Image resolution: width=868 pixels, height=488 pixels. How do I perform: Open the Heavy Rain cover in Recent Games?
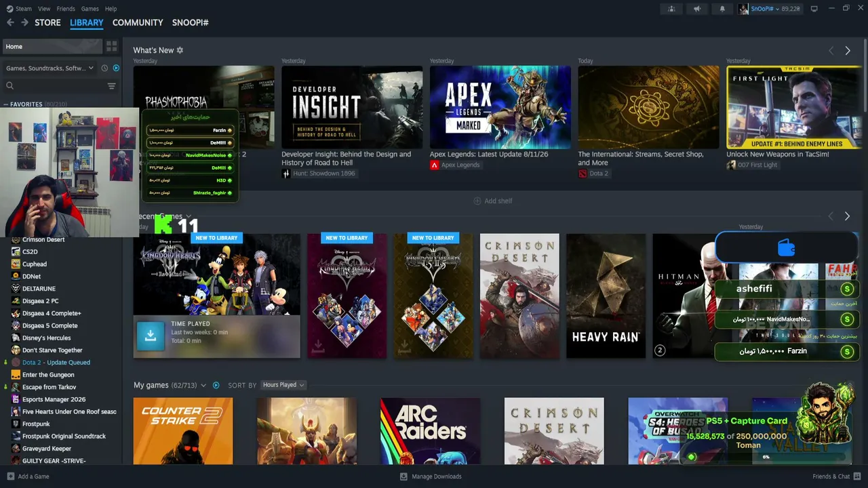[606, 296]
